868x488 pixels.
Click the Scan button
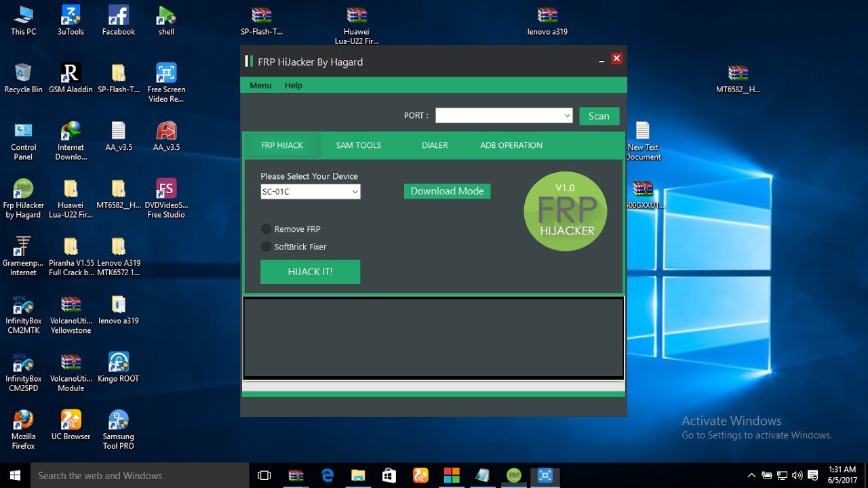tap(599, 116)
